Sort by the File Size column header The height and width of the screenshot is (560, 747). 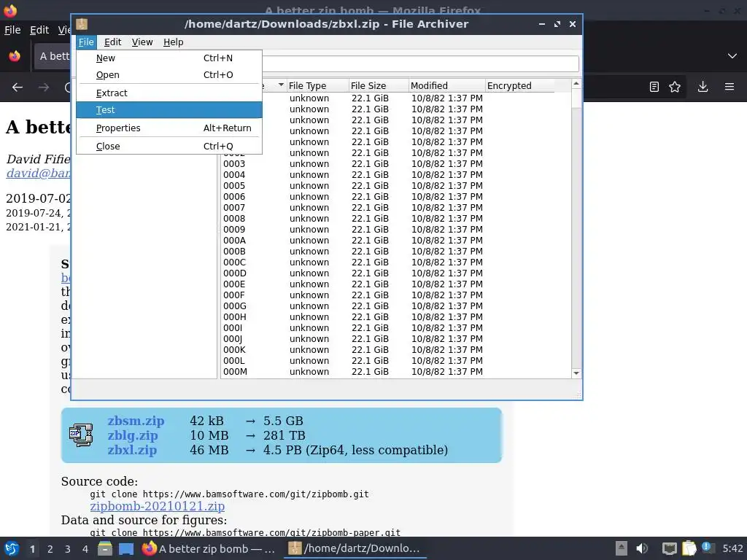(379, 86)
